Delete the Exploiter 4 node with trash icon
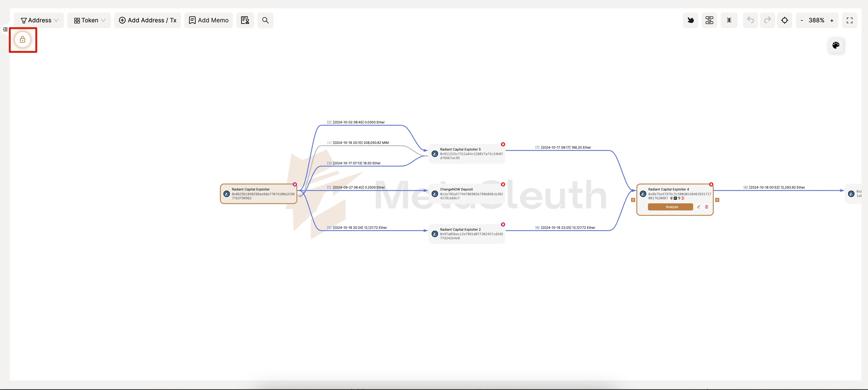This screenshot has height=390, width=868. pyautogui.click(x=707, y=207)
